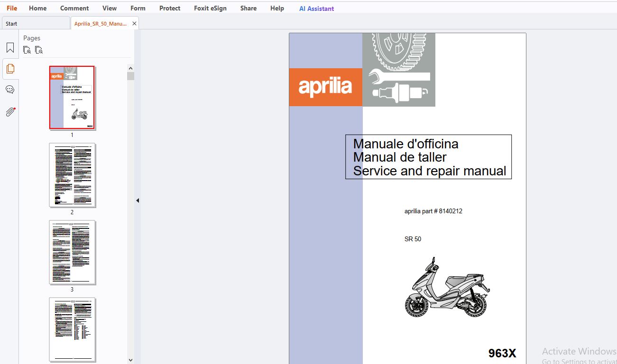
Task: Click the thumbnail panel scrollbar thumb
Action: (131, 76)
